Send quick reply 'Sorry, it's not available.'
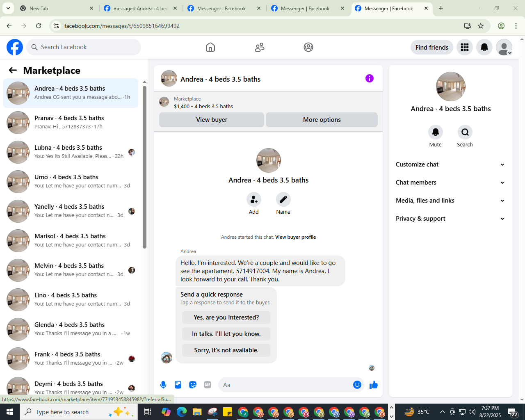The width and height of the screenshot is (525, 420). [226, 350]
